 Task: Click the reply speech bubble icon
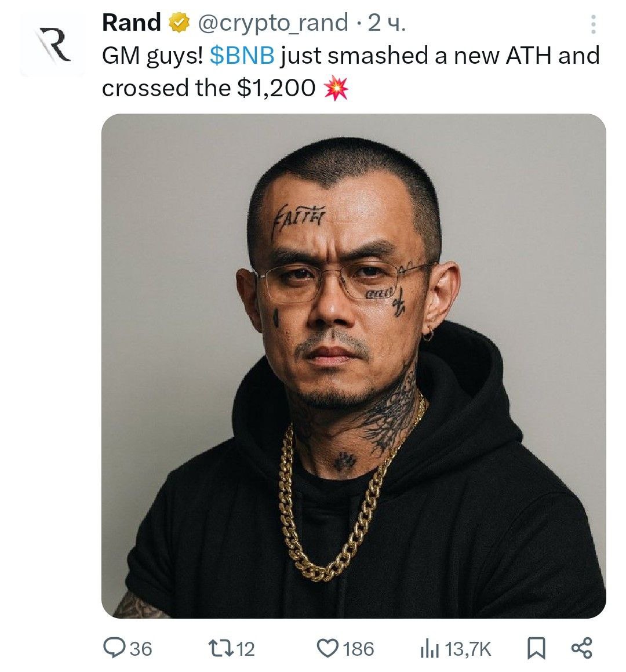[113, 648]
